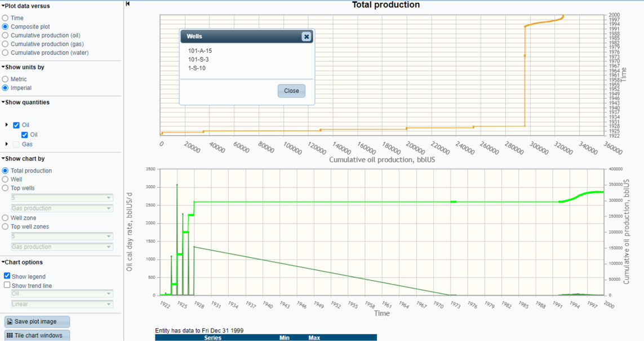Collapse the left panel using arrow icon

[x=128, y=4]
